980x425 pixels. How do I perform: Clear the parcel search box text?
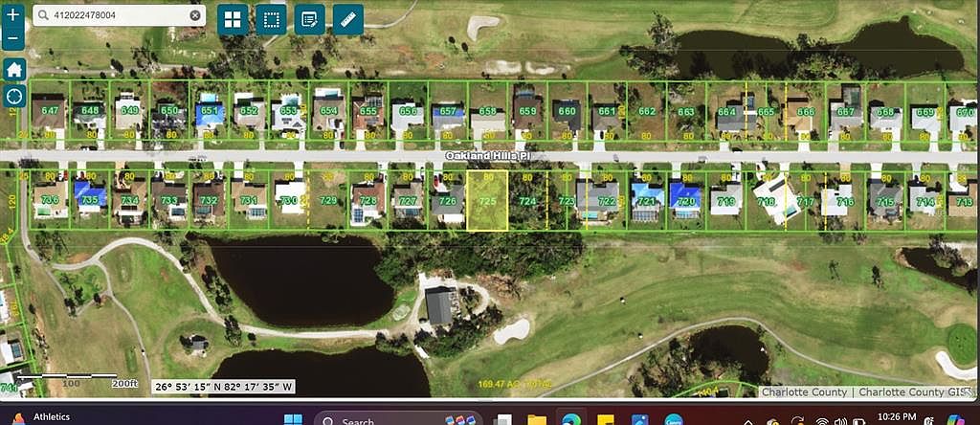195,15
